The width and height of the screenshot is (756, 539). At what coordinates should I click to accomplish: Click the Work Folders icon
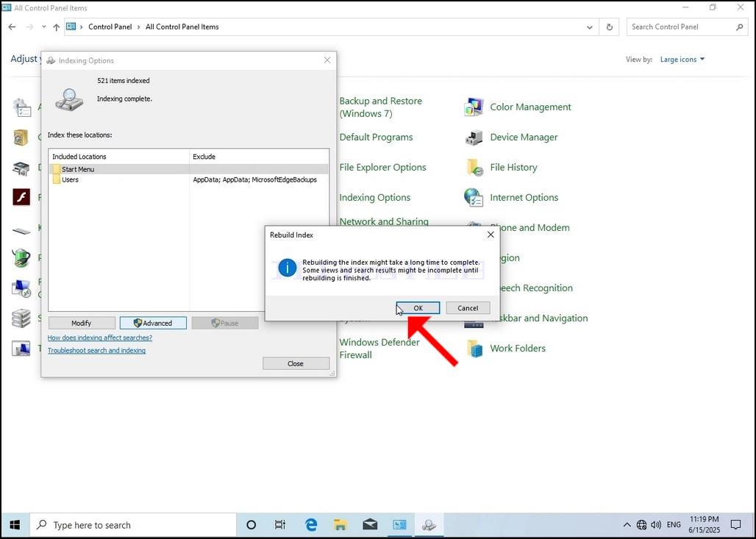(x=474, y=348)
